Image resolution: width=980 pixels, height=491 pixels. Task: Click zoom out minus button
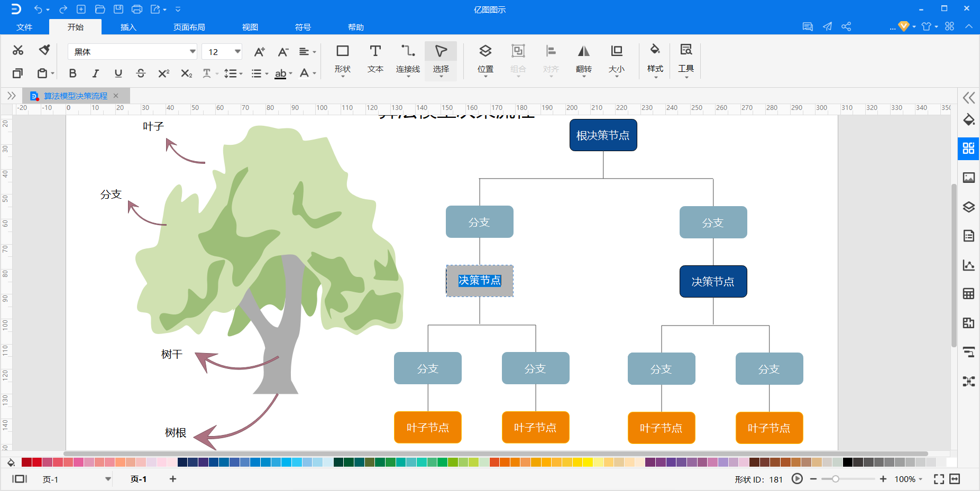click(813, 479)
